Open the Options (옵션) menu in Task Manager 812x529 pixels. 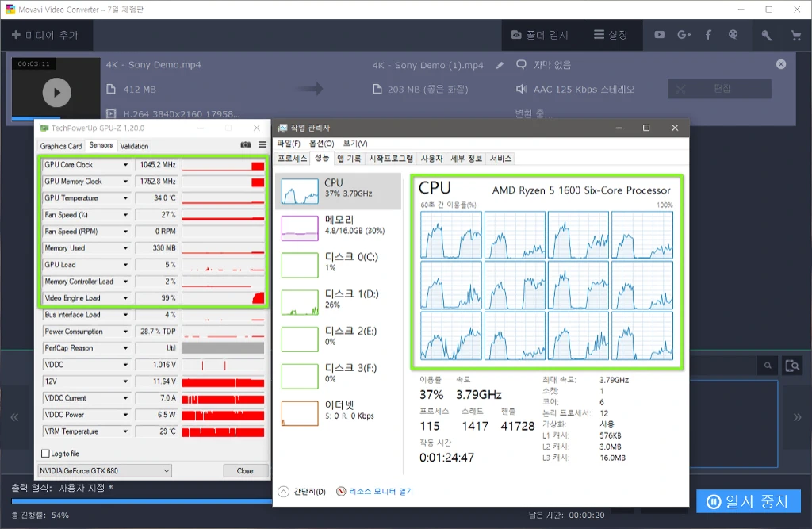[321, 144]
